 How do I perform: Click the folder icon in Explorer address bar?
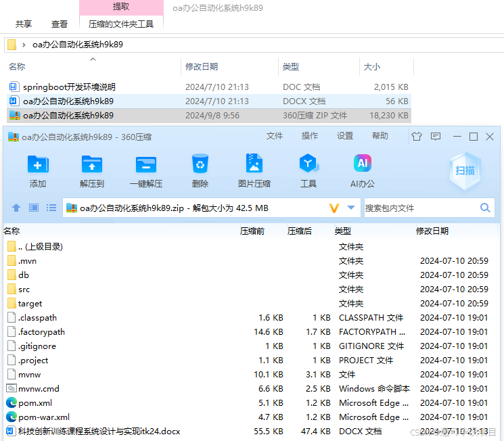pyautogui.click(x=12, y=45)
